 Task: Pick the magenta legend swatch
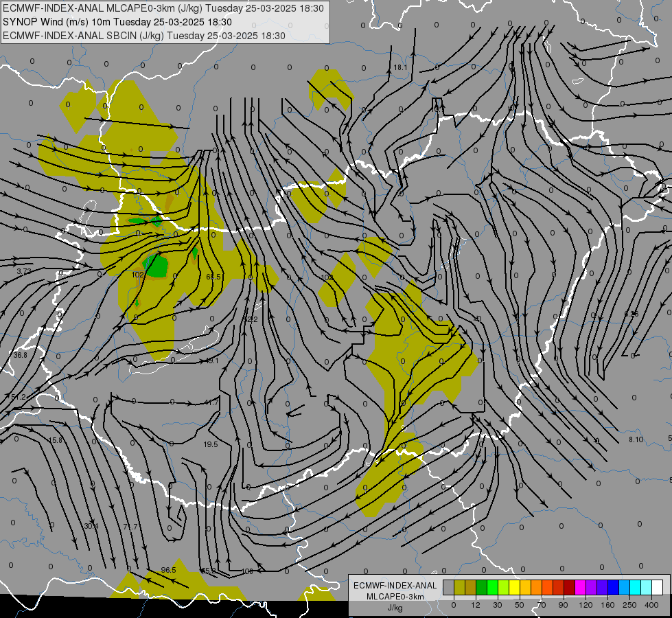[580, 587]
